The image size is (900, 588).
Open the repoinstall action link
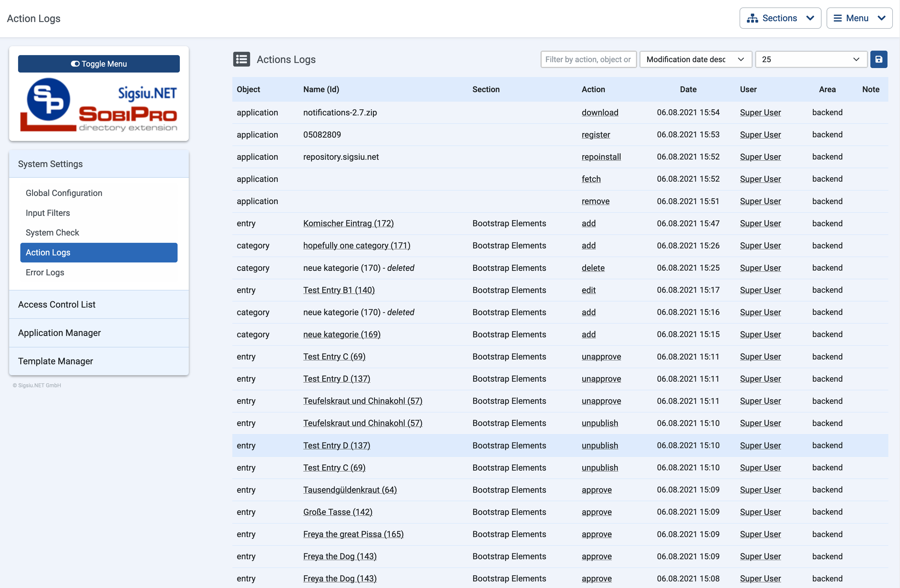(601, 157)
